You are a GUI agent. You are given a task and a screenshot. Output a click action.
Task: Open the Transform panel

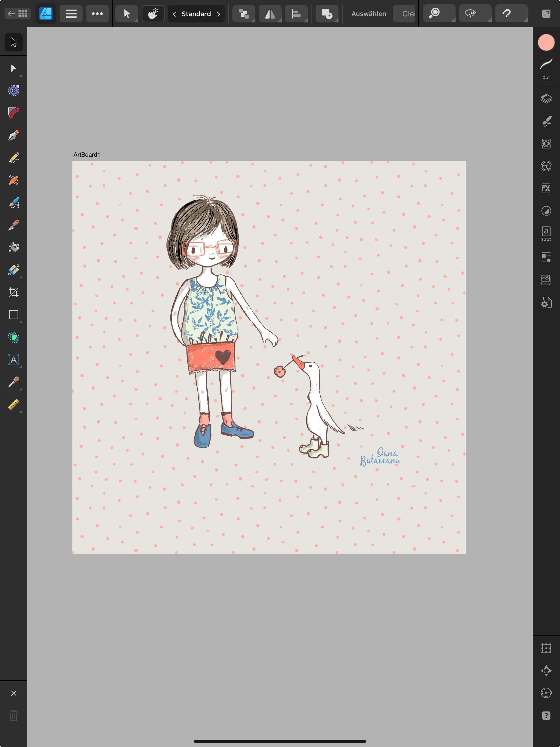coord(546,648)
